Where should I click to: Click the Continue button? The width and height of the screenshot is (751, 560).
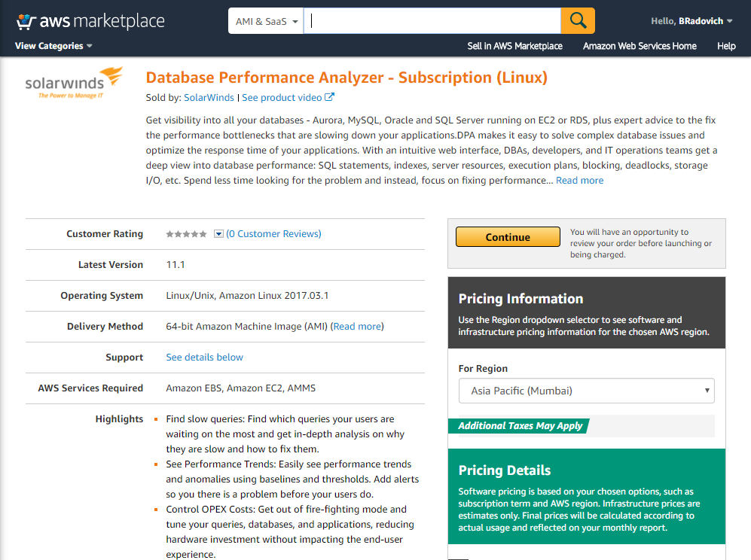pyautogui.click(x=508, y=237)
